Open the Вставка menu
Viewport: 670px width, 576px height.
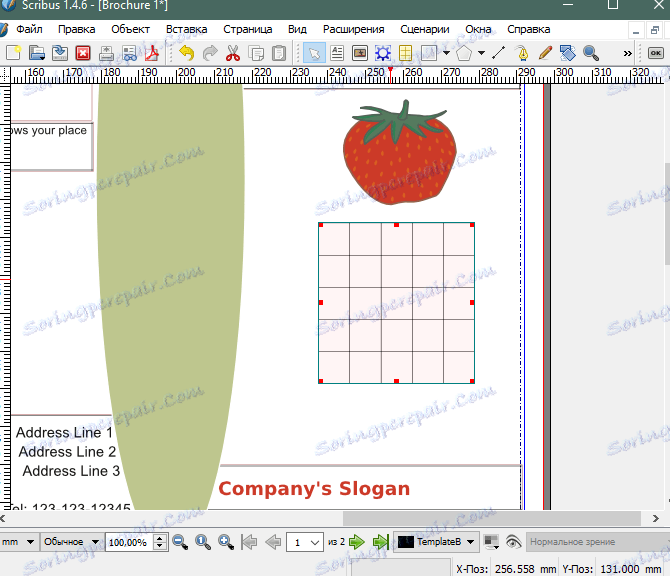pos(186,29)
